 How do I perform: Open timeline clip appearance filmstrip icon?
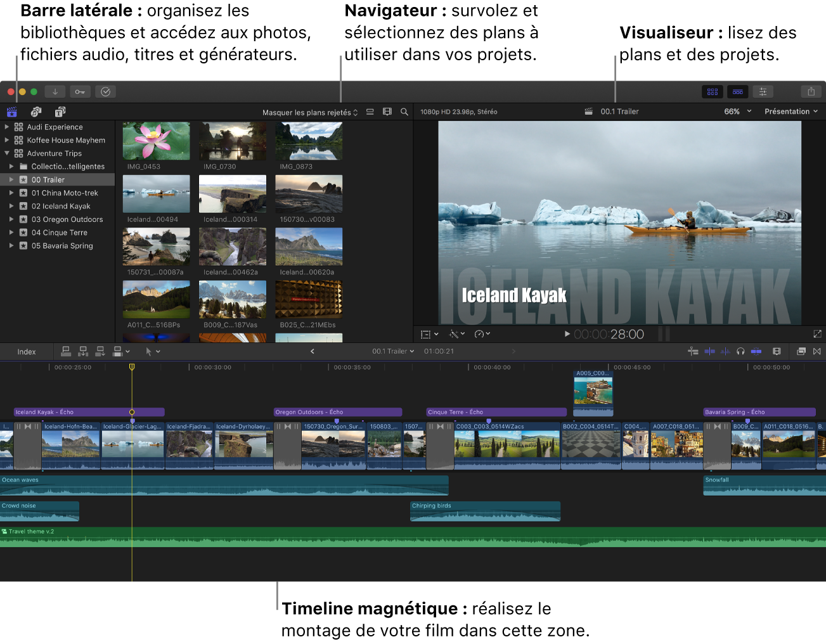777,351
